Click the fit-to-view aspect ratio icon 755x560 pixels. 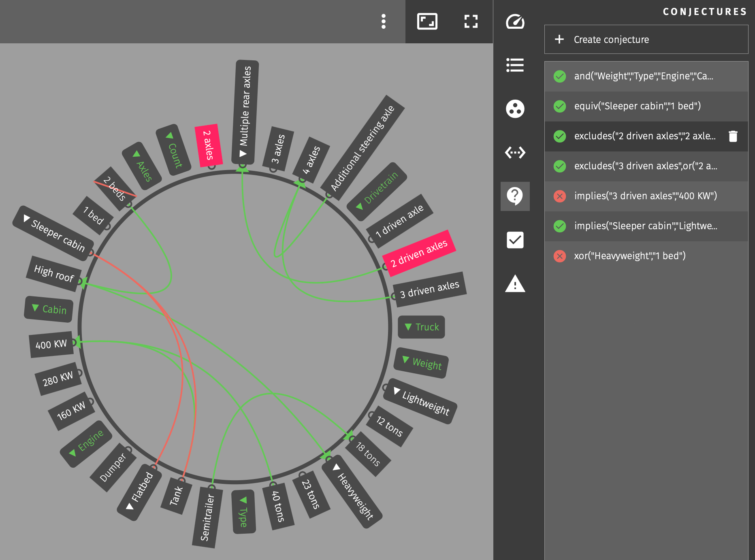(x=427, y=21)
